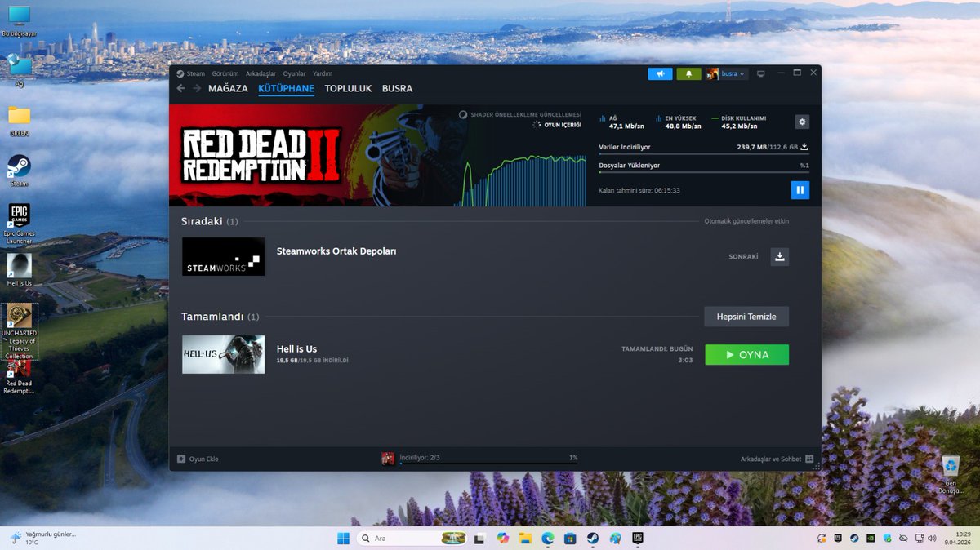Open Copilot from the taskbar

[502, 538]
